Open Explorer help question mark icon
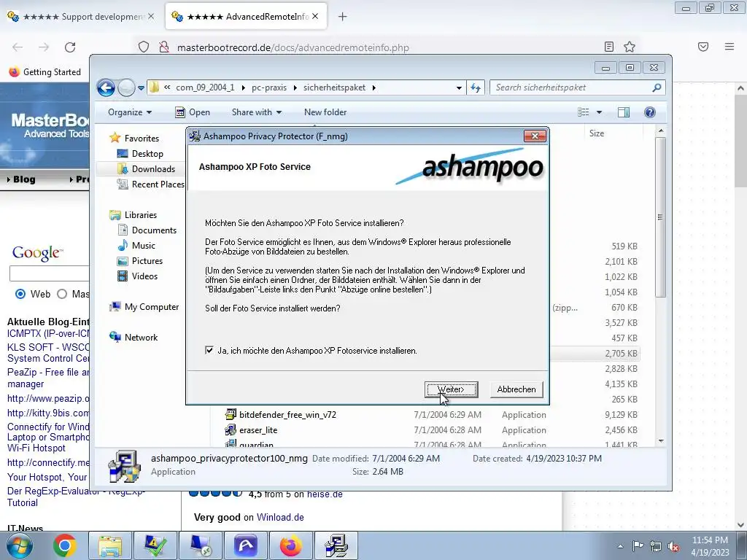This screenshot has width=747, height=560. point(650,112)
